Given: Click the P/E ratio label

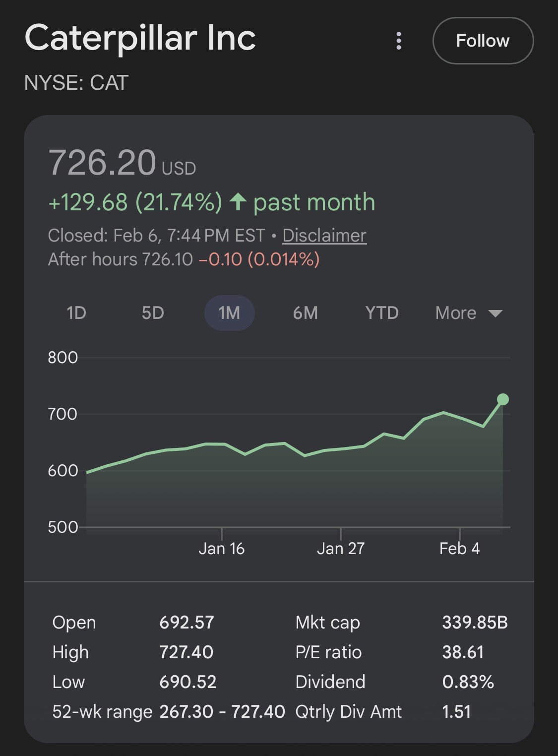Looking at the screenshot, I should pos(328,652).
